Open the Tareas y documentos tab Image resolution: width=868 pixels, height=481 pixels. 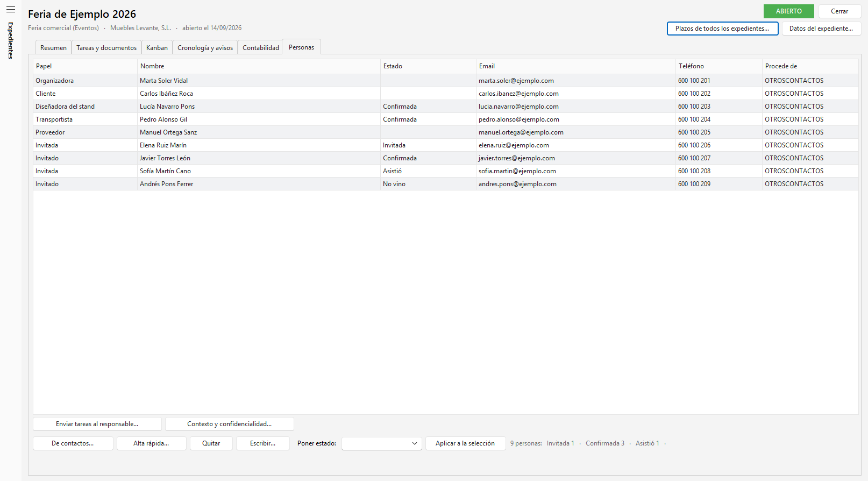[x=106, y=47]
